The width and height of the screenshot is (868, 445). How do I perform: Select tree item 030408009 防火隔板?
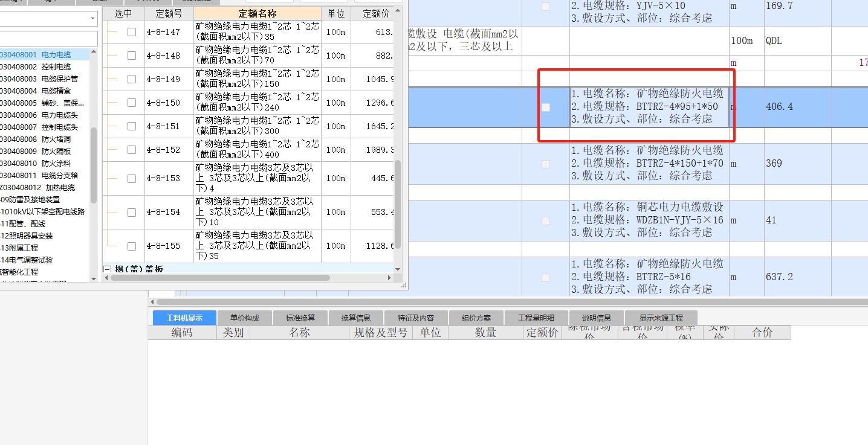click(36, 152)
